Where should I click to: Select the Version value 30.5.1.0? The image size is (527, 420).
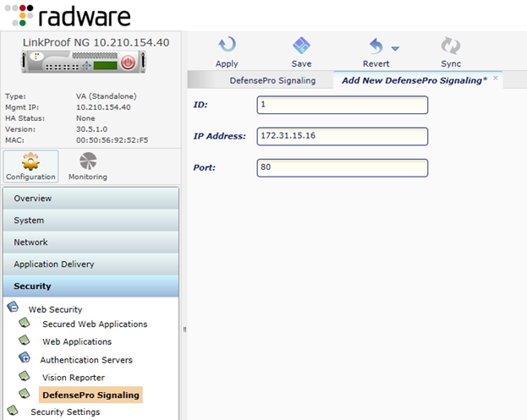click(91, 129)
